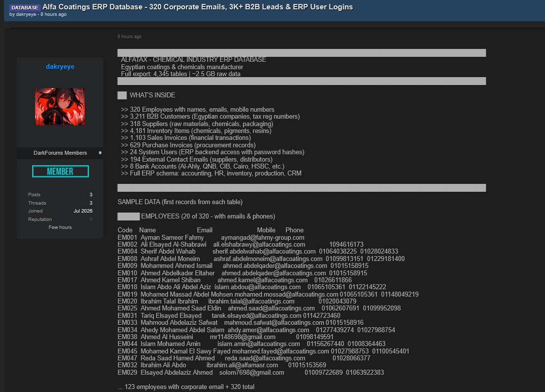Click the email ahmed.saad@alfacoatings.com
The width and height of the screenshot is (545, 392).
(272, 308)
